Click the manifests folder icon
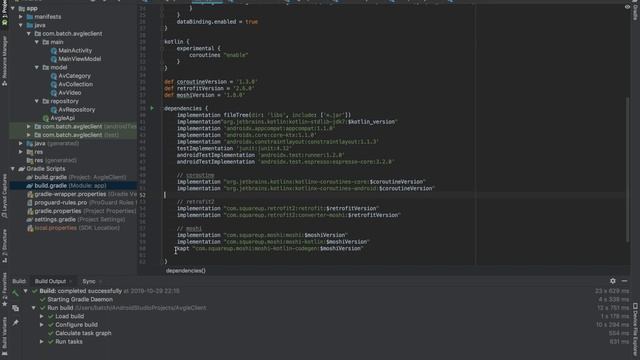The height and width of the screenshot is (360, 640). (x=30, y=17)
